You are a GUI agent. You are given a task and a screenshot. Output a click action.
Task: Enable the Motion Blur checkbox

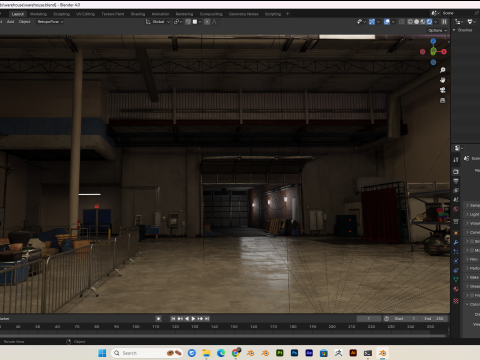472,250
